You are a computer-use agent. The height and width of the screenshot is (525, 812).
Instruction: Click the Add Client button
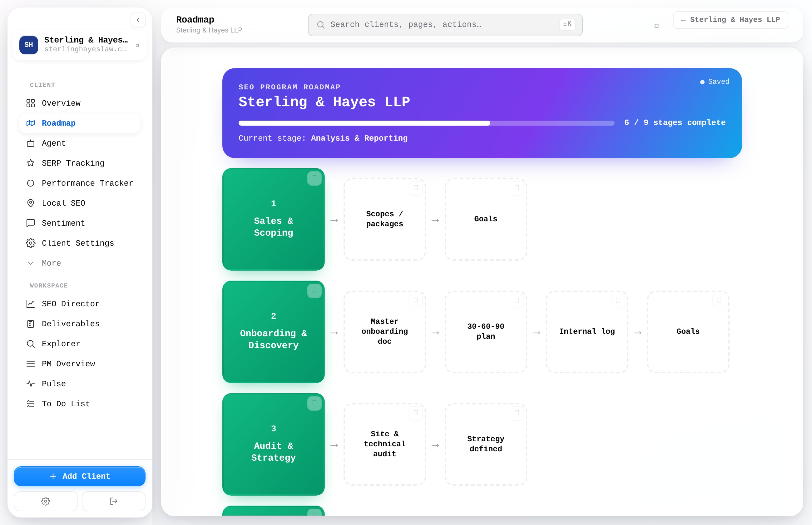pyautogui.click(x=80, y=476)
